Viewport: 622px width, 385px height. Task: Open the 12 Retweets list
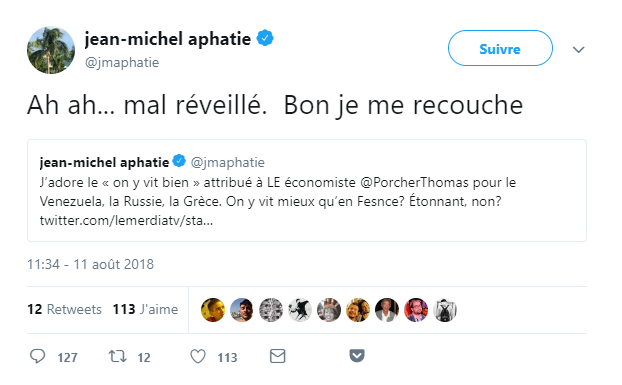coord(64,309)
